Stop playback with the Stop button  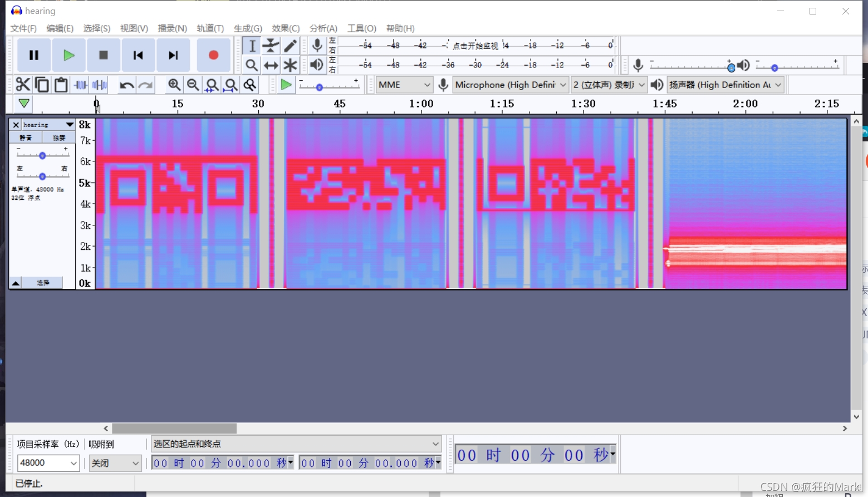[x=103, y=55]
